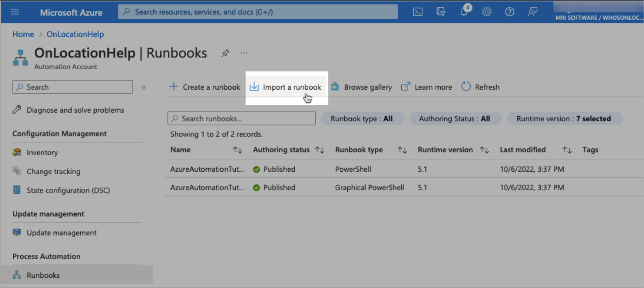Click the Import a runbook button

(286, 87)
